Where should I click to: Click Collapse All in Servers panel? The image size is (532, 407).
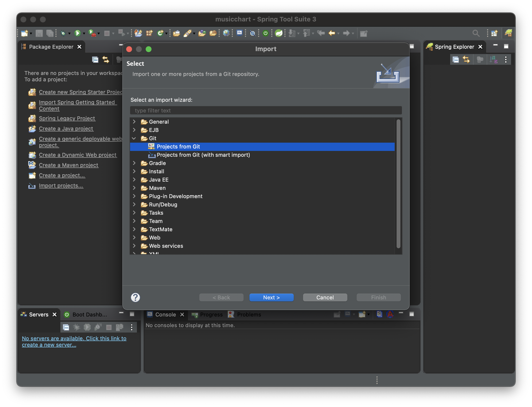pyautogui.click(x=66, y=327)
